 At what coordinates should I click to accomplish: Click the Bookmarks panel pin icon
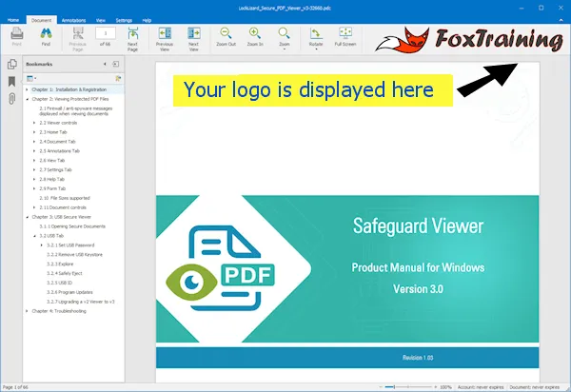click(x=116, y=64)
